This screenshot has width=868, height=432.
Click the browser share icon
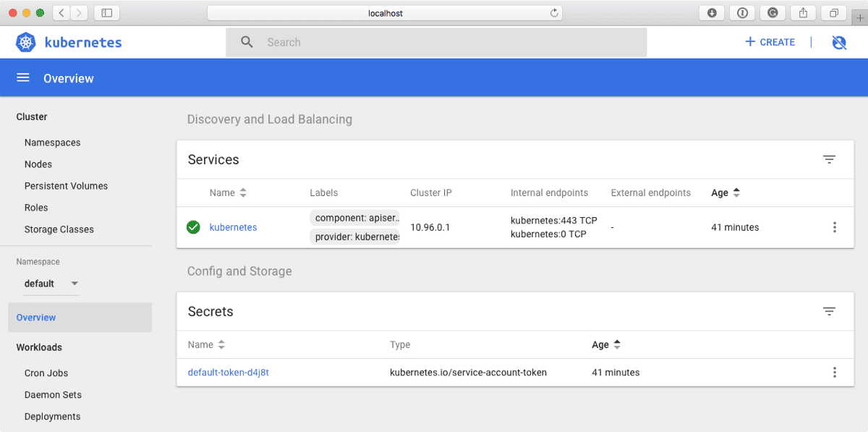pos(803,12)
